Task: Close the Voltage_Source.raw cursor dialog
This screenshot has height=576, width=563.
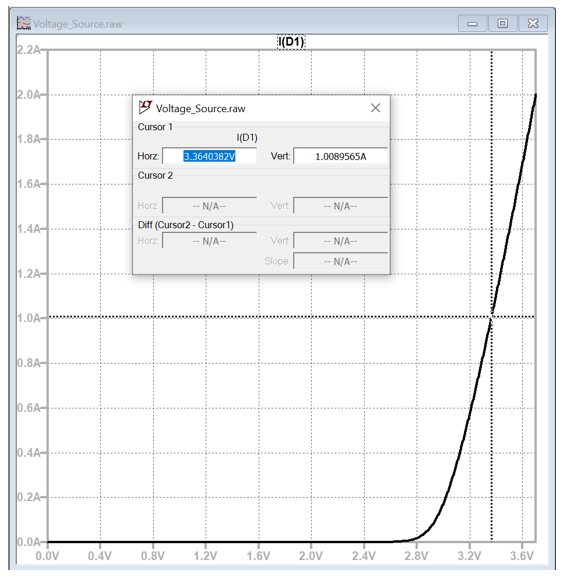Action: coord(375,108)
